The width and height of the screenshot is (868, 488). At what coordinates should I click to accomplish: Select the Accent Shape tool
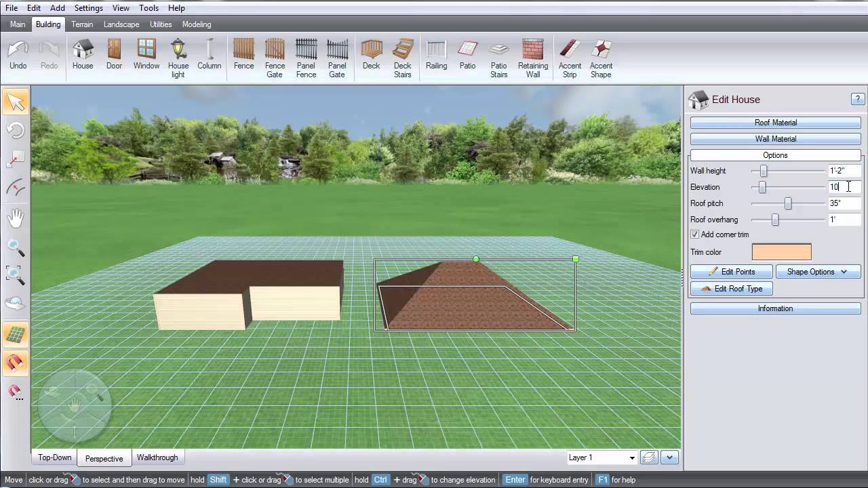click(x=601, y=58)
